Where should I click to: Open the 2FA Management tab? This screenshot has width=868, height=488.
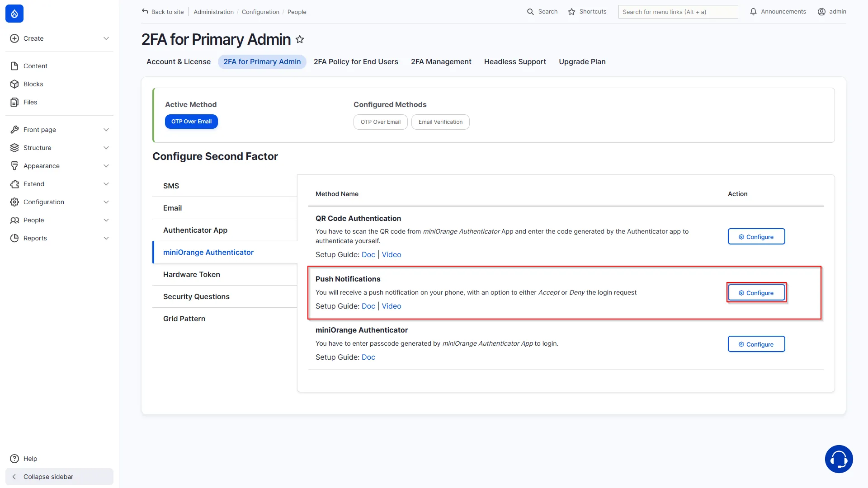pos(441,62)
